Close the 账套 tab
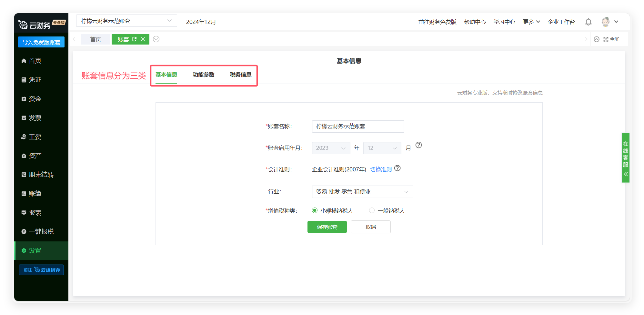644x315 pixels. pyautogui.click(x=143, y=39)
